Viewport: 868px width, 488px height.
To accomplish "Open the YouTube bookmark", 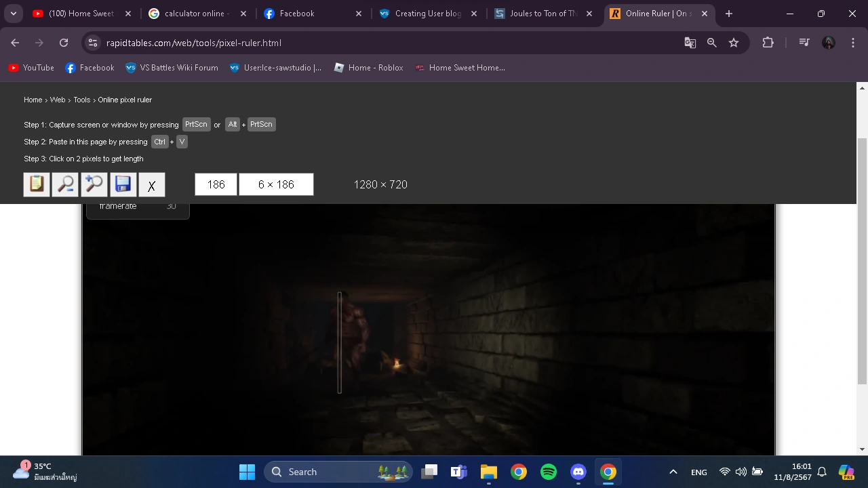I will (31, 68).
